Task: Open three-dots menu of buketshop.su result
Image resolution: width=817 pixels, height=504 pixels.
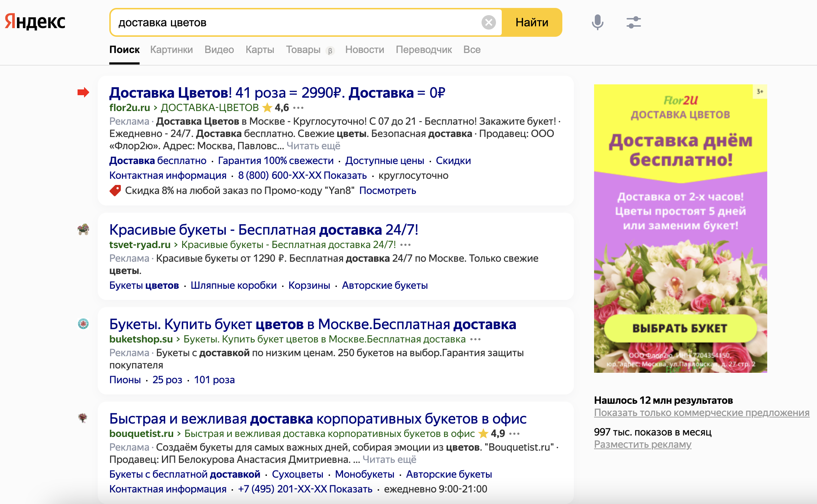Action: click(475, 339)
